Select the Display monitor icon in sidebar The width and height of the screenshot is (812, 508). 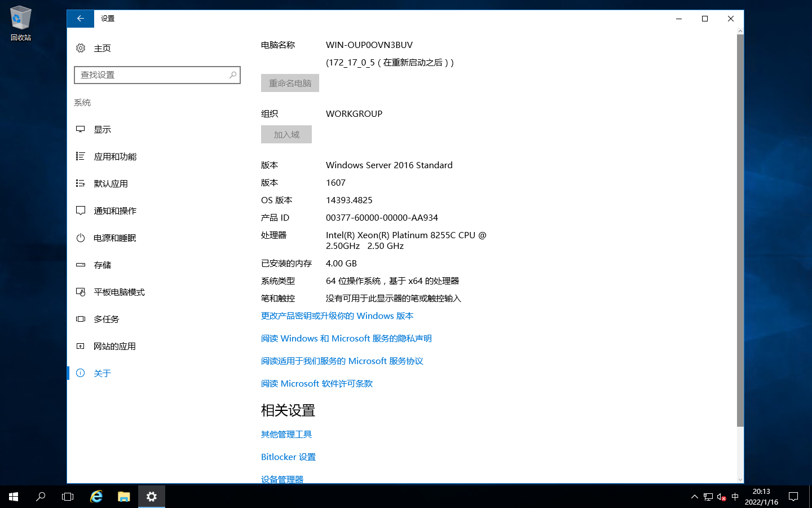coord(81,129)
